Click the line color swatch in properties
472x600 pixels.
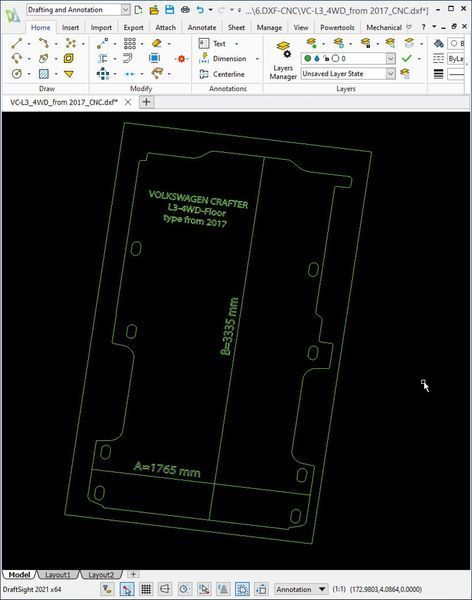(456, 43)
